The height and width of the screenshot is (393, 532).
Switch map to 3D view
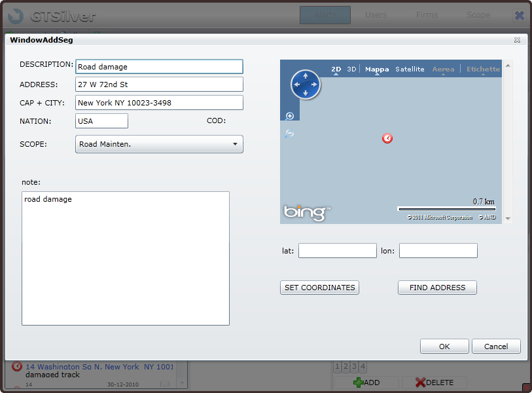[351, 69]
